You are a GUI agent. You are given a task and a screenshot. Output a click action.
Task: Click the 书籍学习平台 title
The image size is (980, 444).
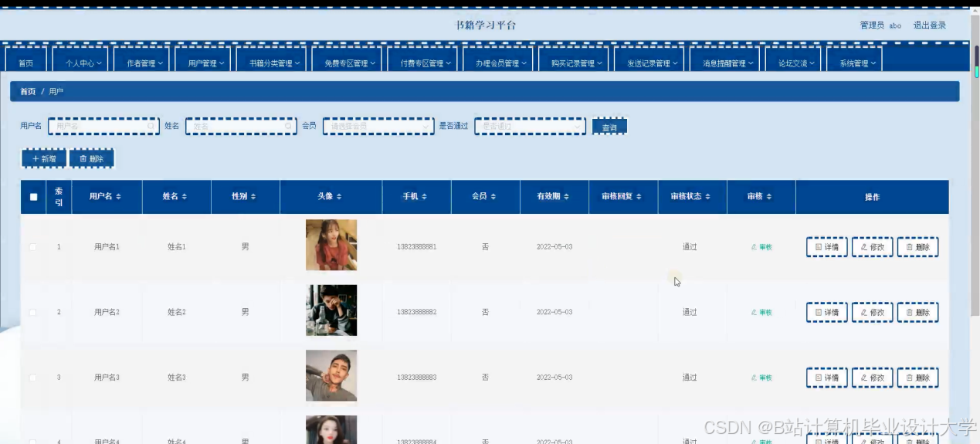pyautogui.click(x=486, y=25)
